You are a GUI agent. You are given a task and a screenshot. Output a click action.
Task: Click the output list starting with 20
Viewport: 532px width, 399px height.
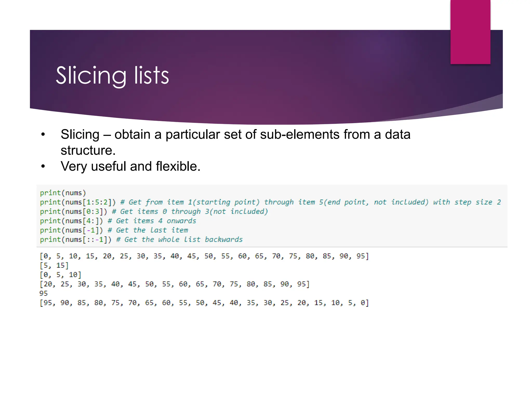[x=174, y=284]
